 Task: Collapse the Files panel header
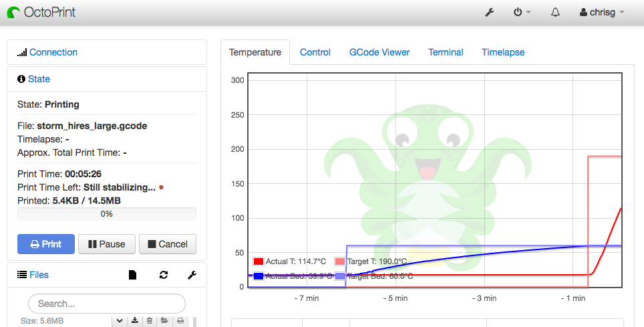tap(39, 275)
